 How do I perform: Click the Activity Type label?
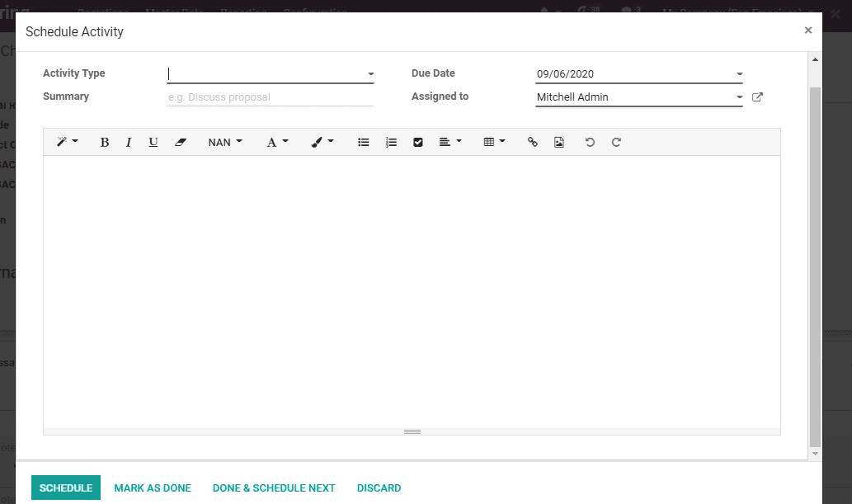(74, 73)
